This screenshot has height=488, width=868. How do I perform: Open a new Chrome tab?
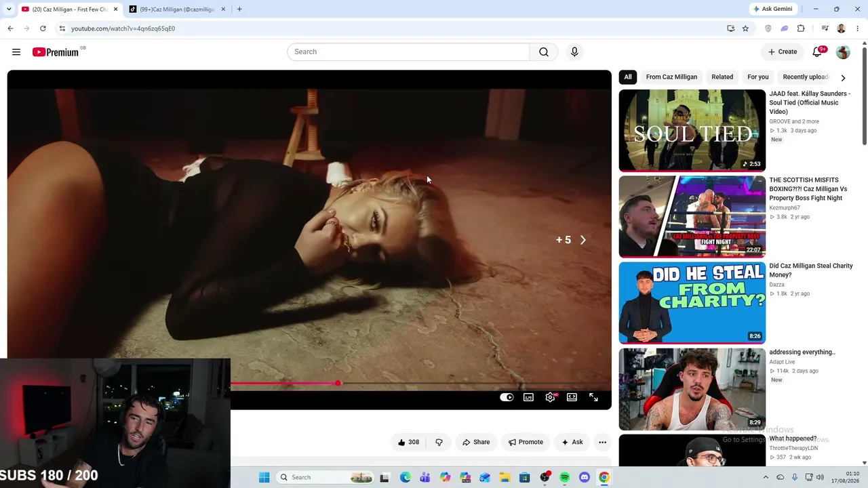239,9
